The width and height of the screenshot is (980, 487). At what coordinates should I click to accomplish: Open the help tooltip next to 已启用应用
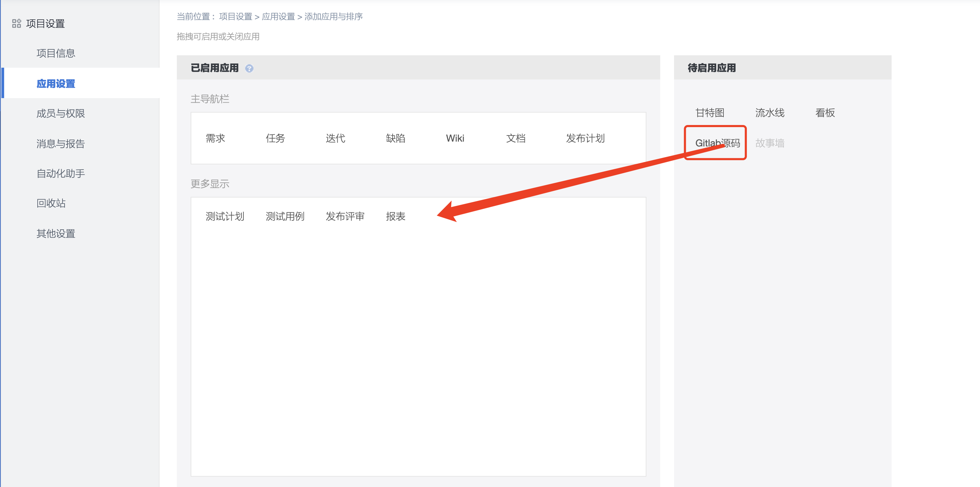point(250,68)
